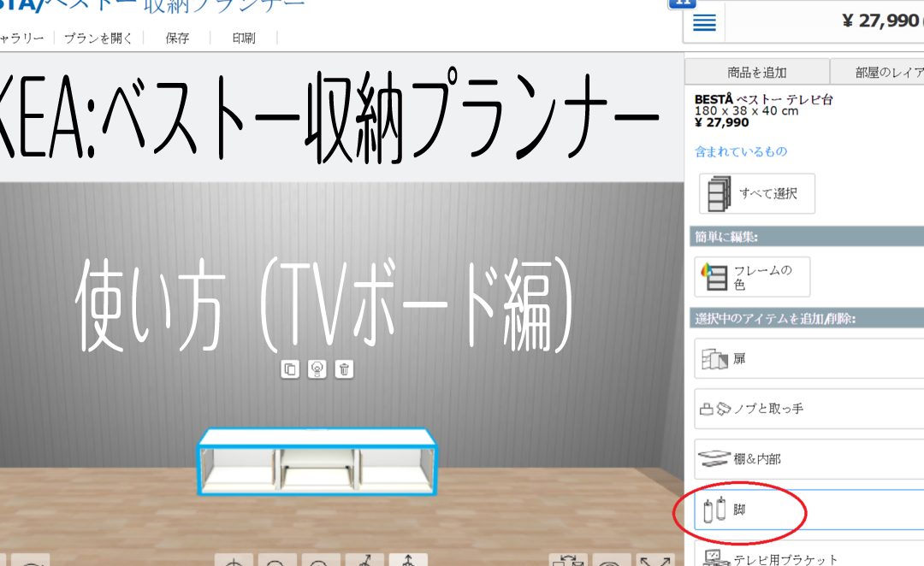Open ノブと取っ手 knobs and handles option

[x=809, y=408]
